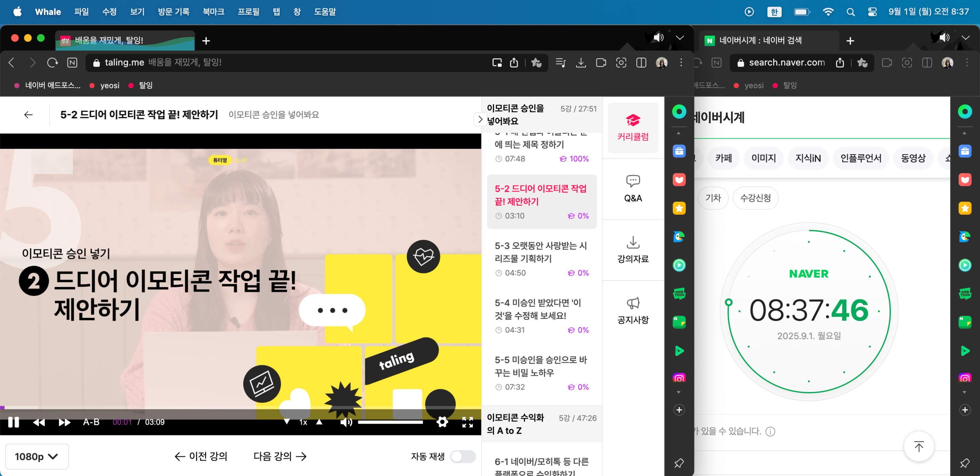Open the 강의자료 download panel

coord(633,249)
